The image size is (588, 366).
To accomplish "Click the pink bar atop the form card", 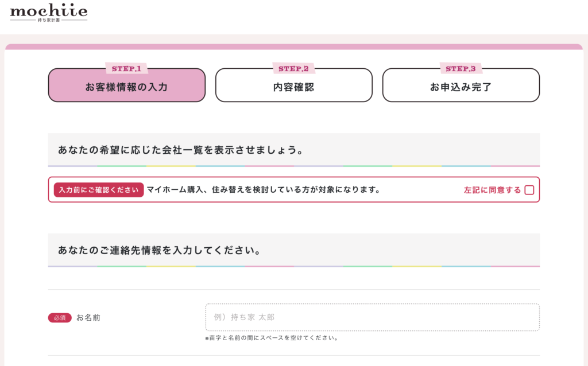I will pos(293,47).
